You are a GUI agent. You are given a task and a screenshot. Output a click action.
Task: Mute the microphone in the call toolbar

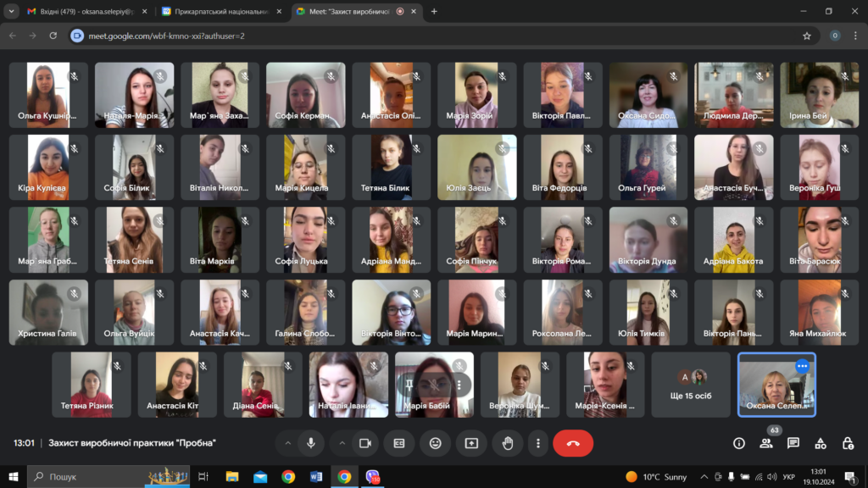point(311,443)
